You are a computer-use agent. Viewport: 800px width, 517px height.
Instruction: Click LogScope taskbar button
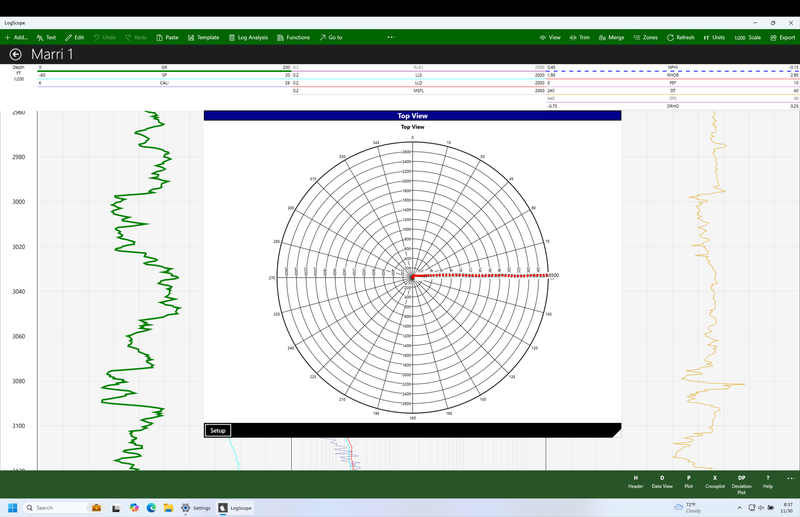pos(235,508)
